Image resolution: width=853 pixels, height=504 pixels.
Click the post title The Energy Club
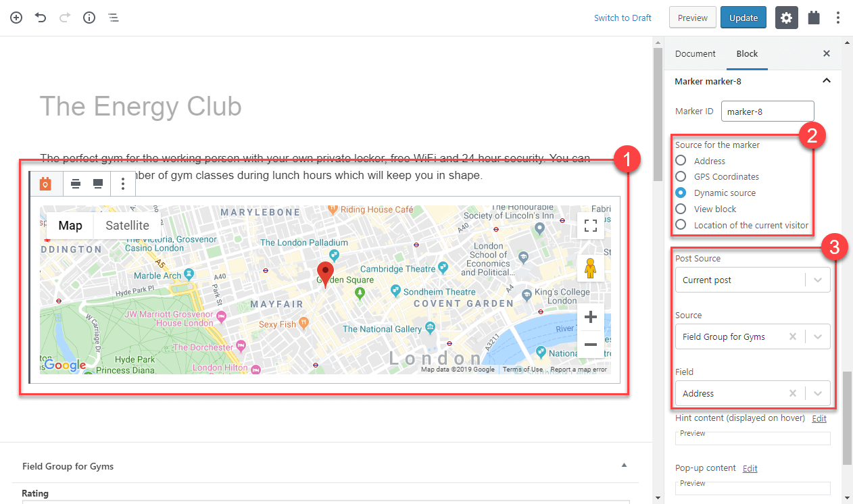click(141, 107)
